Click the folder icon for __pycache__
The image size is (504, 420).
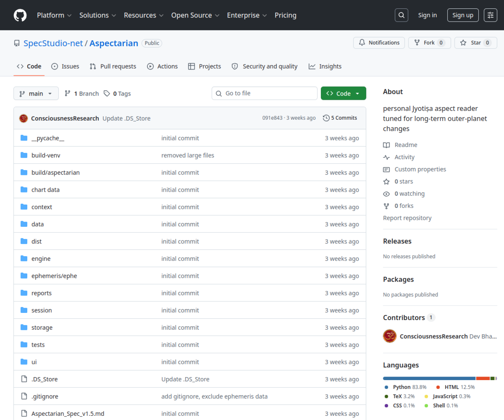[x=24, y=138]
